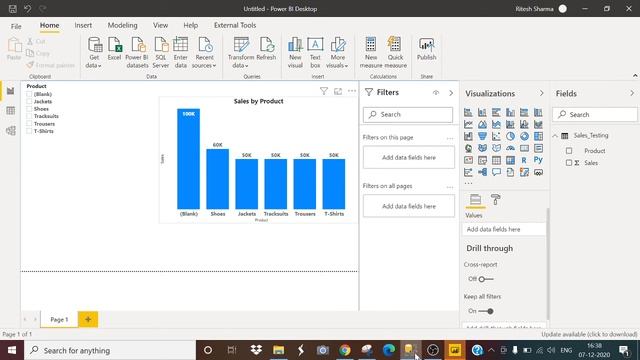640x360 pixels.
Task: Click the visual's filter funnel icon
Action: pos(324,91)
